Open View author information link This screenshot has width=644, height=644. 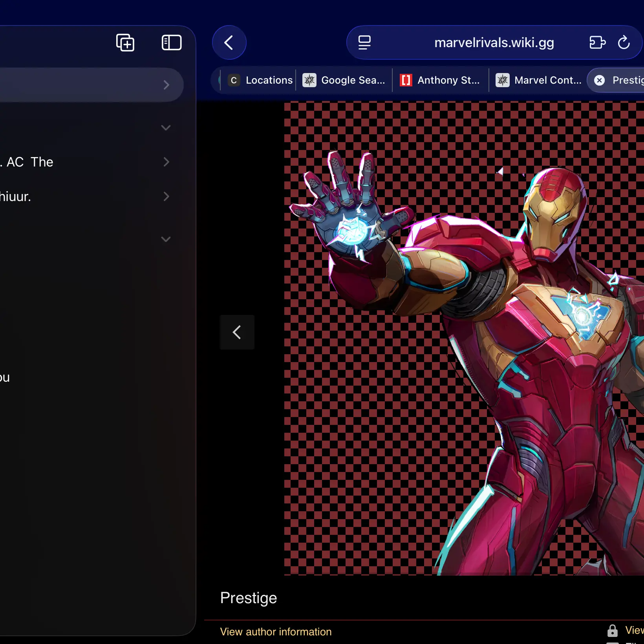pos(276,631)
